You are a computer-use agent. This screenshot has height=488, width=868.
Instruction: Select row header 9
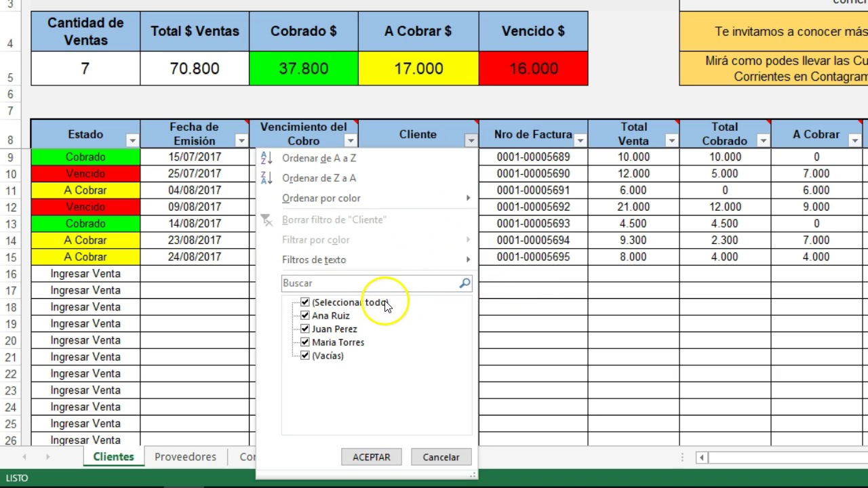tap(11, 157)
